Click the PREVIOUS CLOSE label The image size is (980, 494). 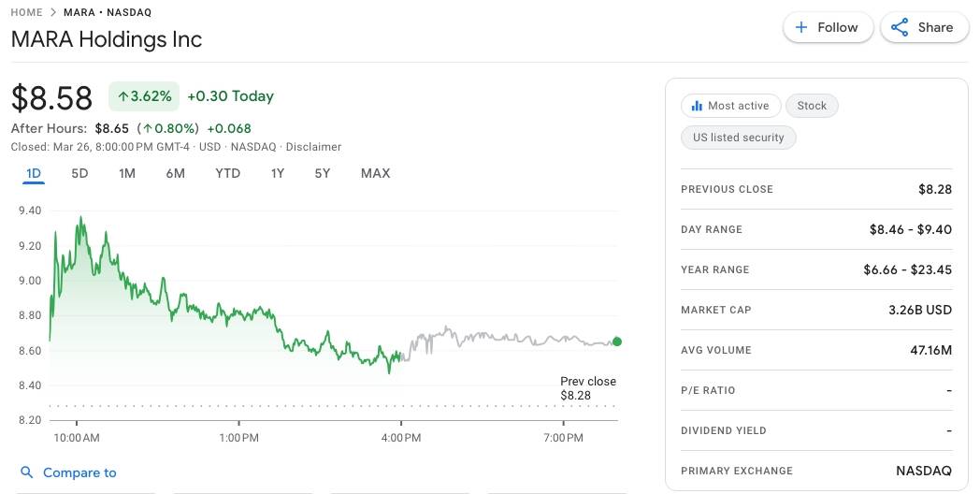[x=727, y=189]
